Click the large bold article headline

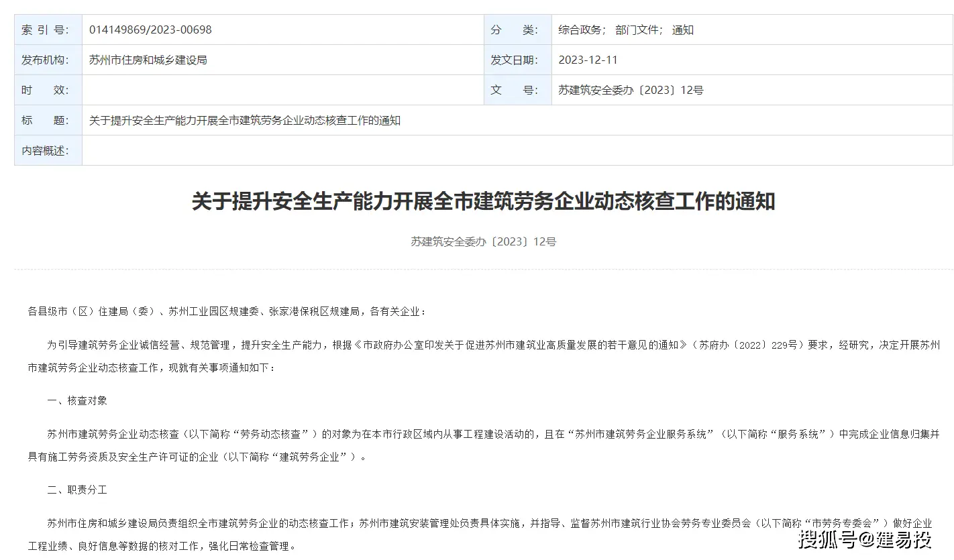(483, 201)
